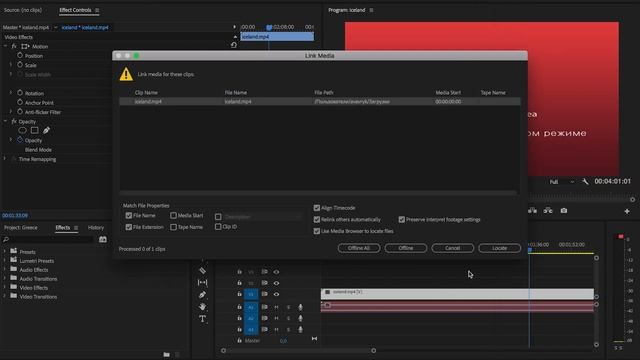Toggle lock on the V1 video track
Image resolution: width=640 pixels, height=360 pixels.
(x=240, y=294)
